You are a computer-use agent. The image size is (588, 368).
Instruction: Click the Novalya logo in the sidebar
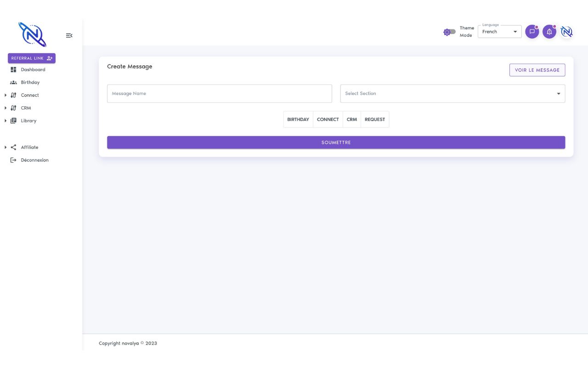[x=32, y=34]
